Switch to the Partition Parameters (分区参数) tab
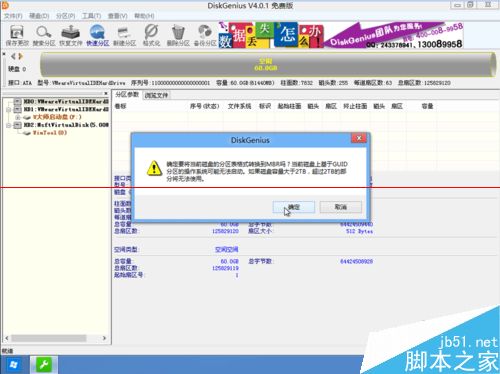 127,95
